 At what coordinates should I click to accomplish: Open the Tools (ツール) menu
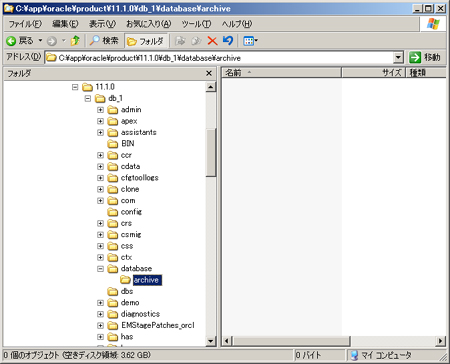(x=196, y=24)
